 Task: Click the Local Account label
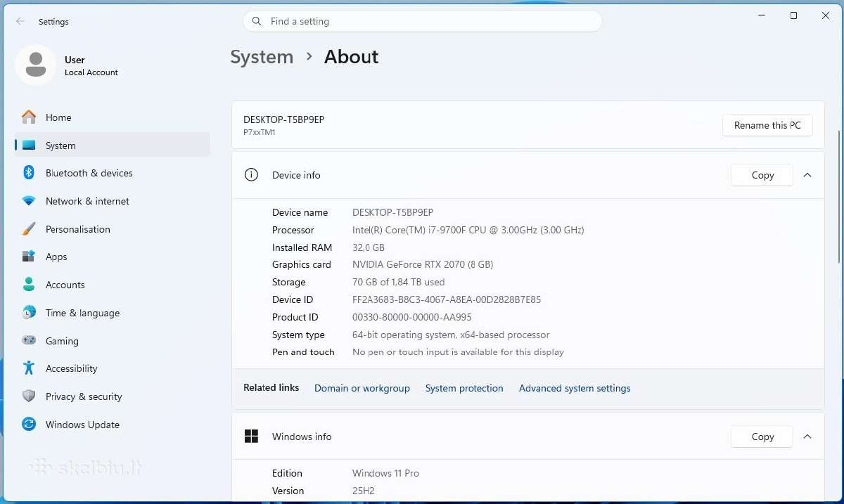91,72
